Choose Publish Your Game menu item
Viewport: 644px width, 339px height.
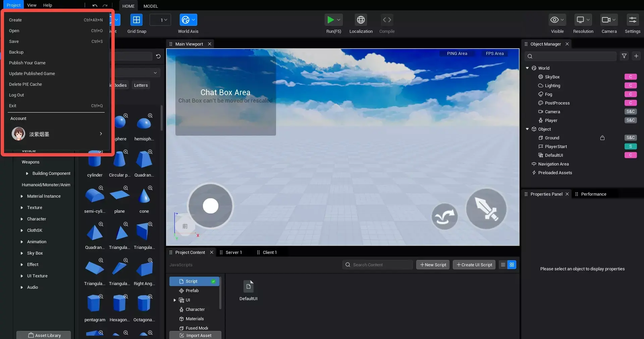56,63
